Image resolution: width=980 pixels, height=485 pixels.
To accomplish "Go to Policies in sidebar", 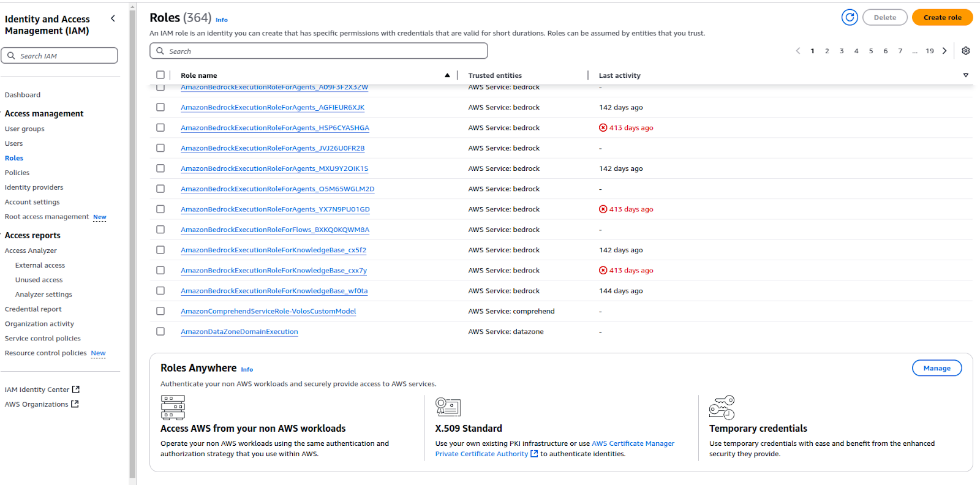I will pyautogui.click(x=17, y=173).
